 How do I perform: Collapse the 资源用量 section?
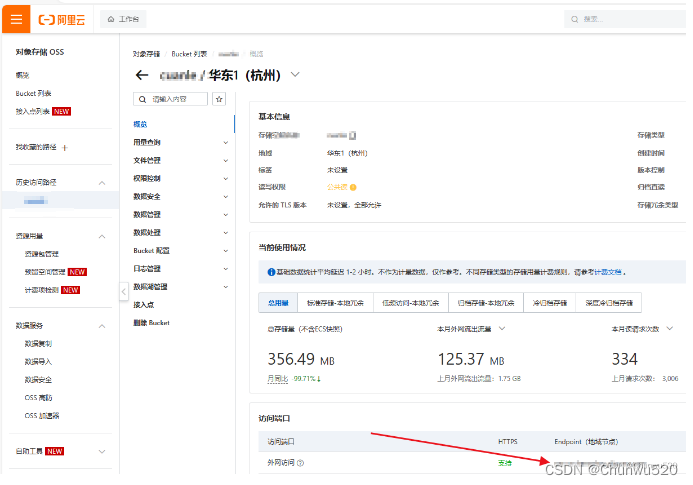coord(102,236)
